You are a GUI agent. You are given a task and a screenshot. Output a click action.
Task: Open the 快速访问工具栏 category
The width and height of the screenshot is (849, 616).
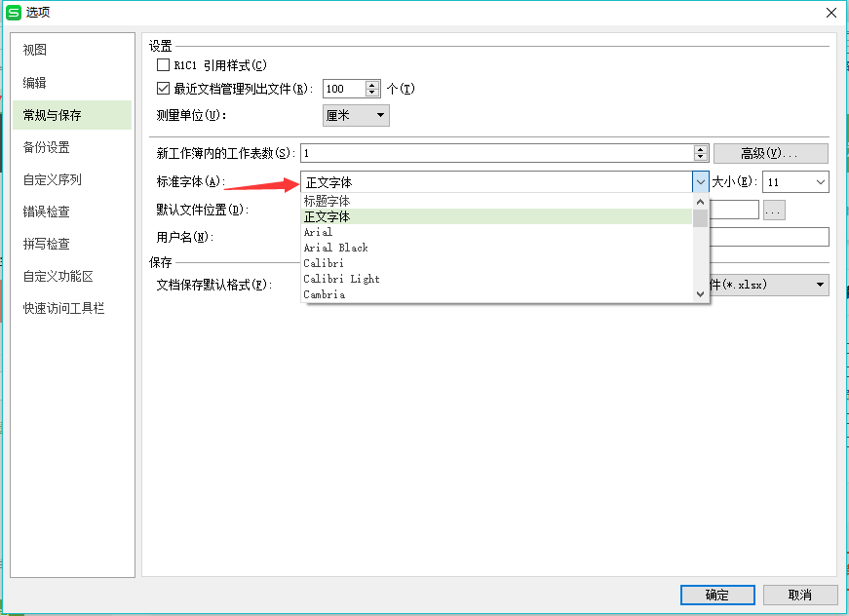coord(72,308)
